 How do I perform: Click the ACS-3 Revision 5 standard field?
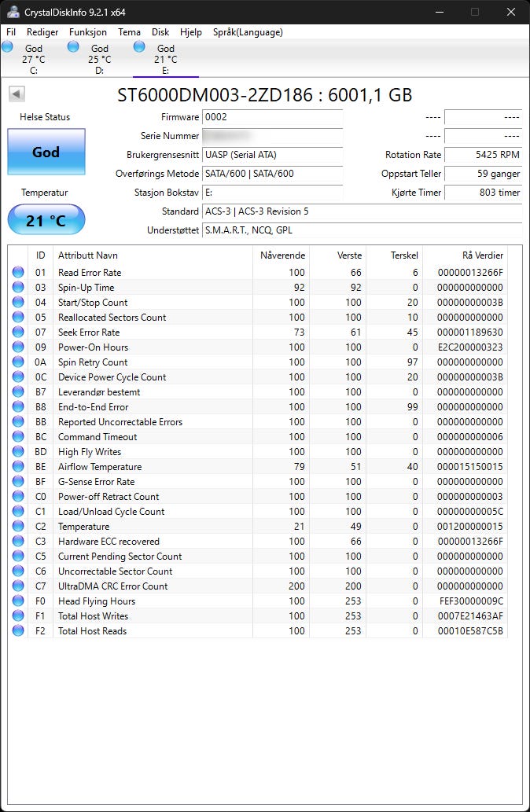coord(363,211)
